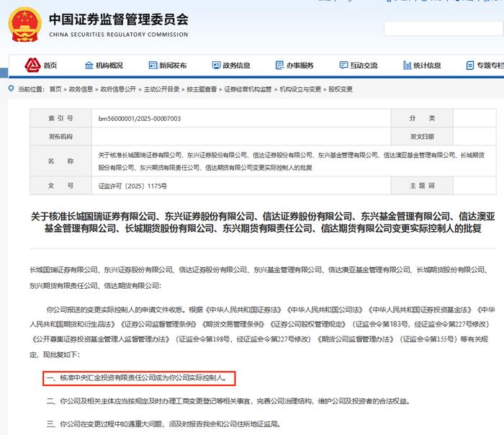Click the newspaper icon beside 新闻发布
This screenshot has height=435, width=504.
[x=153, y=66]
